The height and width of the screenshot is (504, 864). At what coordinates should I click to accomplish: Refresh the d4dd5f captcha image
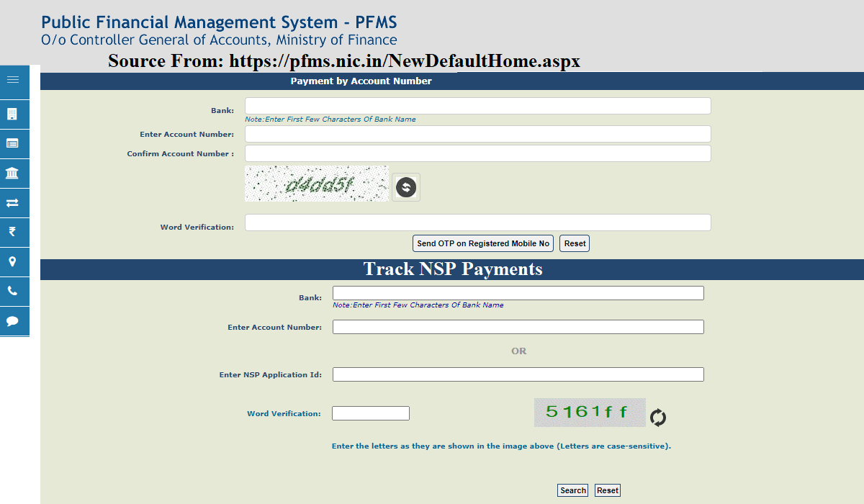(406, 187)
